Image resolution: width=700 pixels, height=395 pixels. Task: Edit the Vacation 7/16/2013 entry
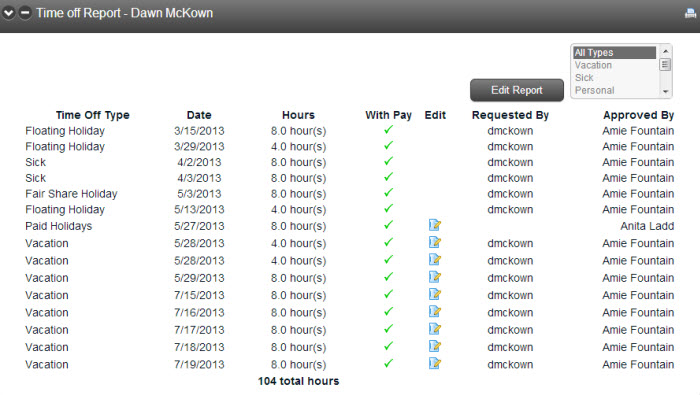pos(435,312)
